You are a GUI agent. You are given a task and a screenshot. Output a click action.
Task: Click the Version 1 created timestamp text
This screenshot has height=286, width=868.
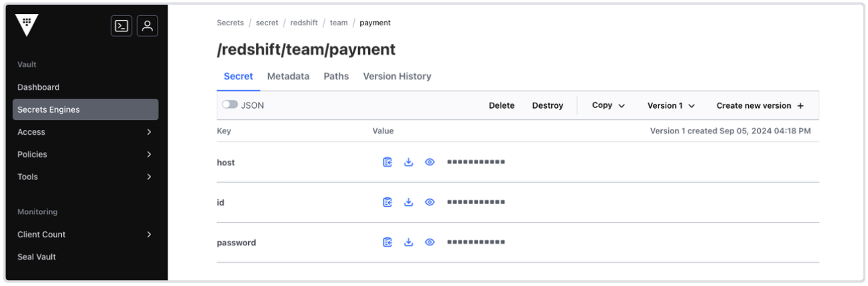tap(730, 131)
